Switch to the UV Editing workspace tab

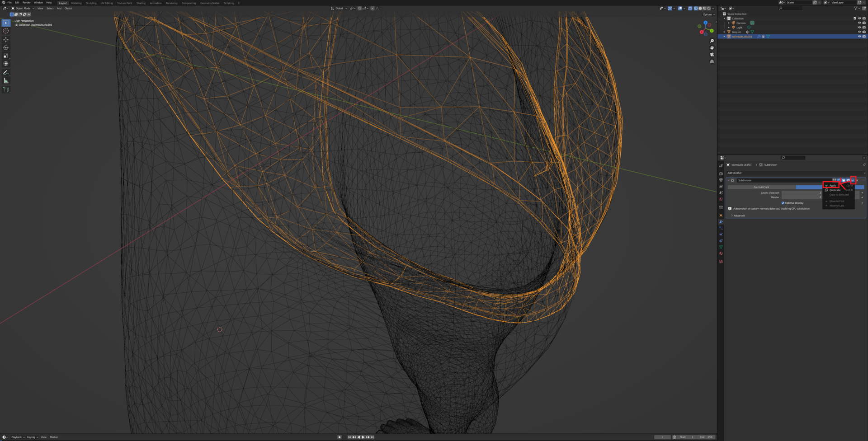(x=107, y=3)
